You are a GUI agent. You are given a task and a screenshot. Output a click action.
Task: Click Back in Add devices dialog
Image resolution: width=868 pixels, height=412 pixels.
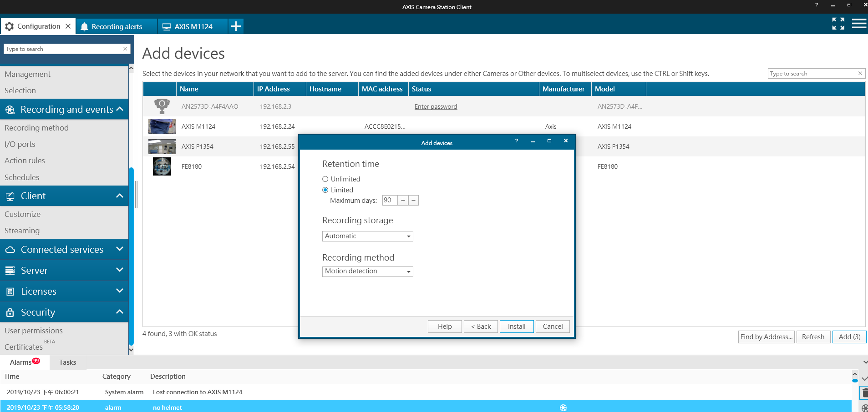pos(481,327)
